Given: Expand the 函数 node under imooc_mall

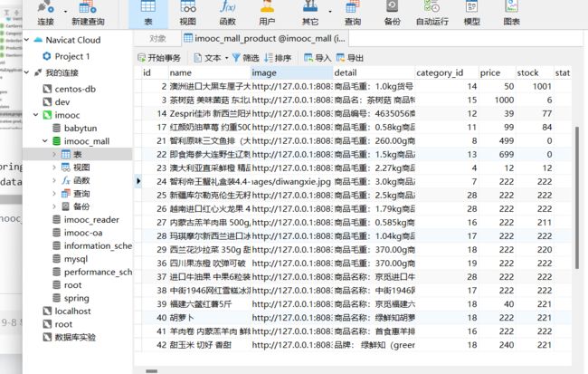Looking at the screenshot, I should (54, 180).
